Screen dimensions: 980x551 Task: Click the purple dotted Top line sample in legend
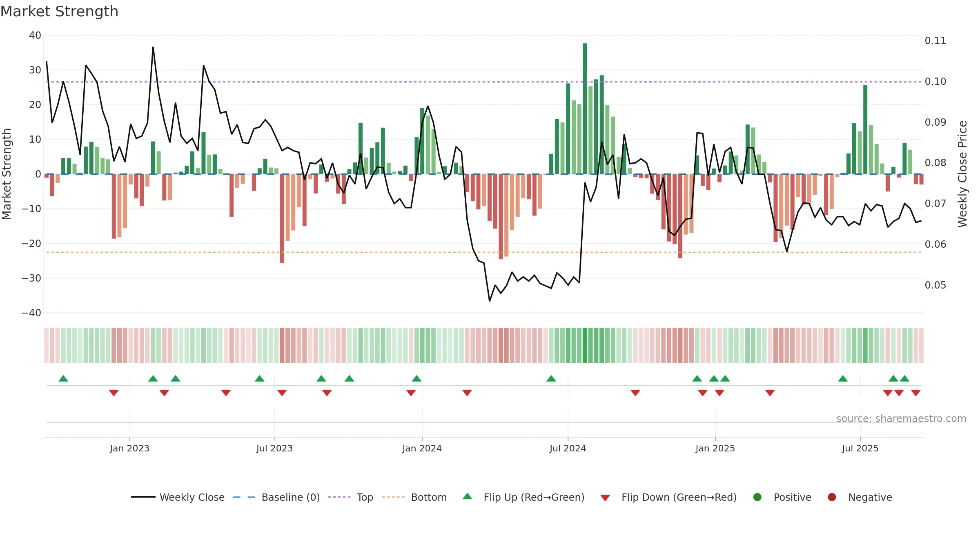pos(339,497)
